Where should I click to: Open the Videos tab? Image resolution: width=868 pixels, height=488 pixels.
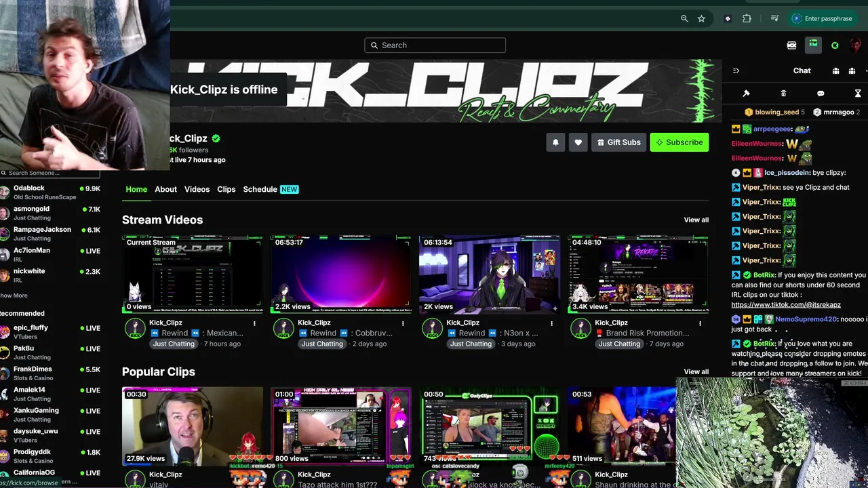tap(197, 189)
